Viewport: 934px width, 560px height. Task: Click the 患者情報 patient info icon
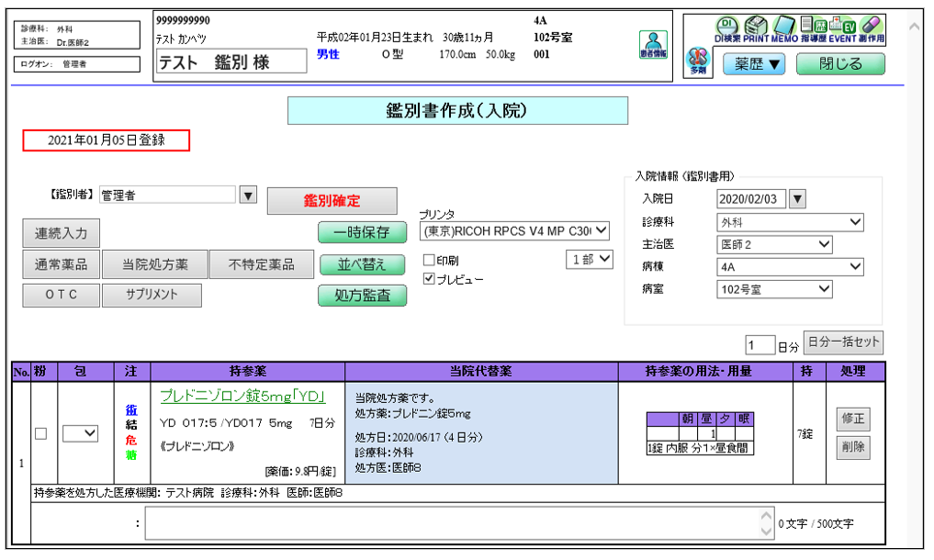(653, 46)
